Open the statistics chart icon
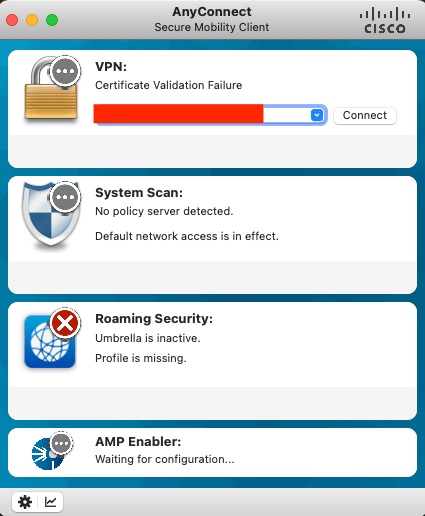The image size is (425, 516). coord(50,502)
